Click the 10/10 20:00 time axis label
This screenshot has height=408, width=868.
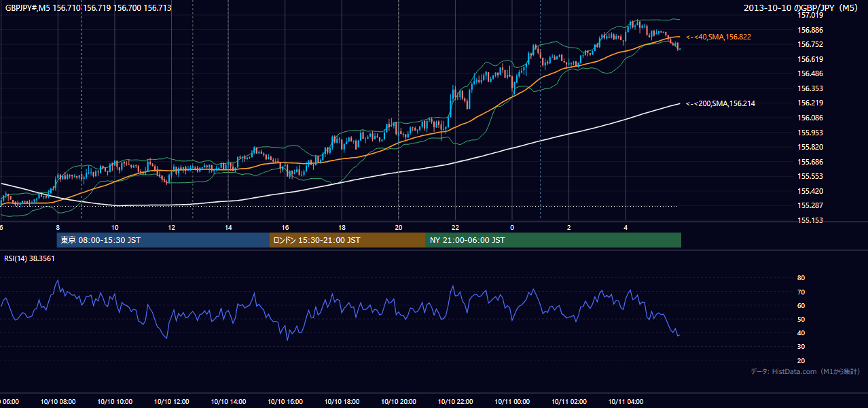point(398,402)
